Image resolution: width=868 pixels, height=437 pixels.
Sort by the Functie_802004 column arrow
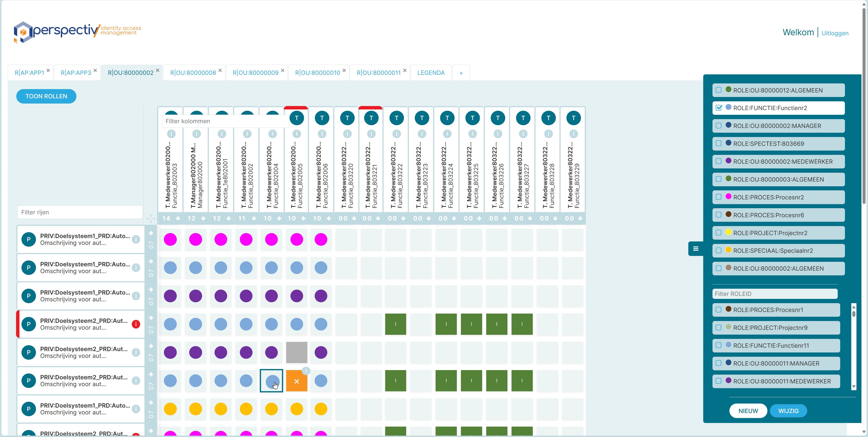279,218
